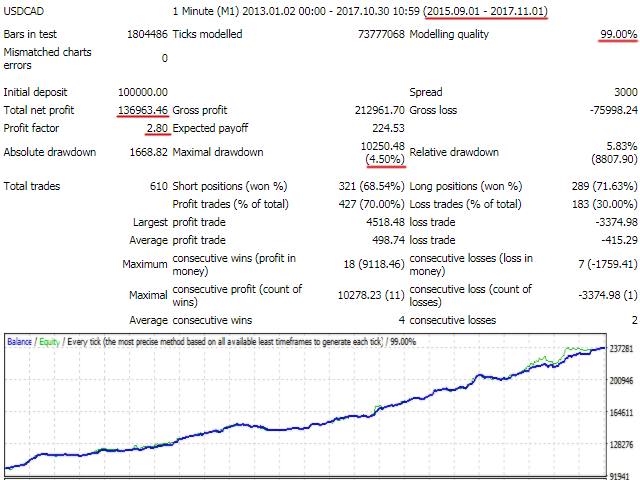This screenshot has height=480, width=640.
Task: Click the Total net profit value 136963.46
Action: [143, 110]
